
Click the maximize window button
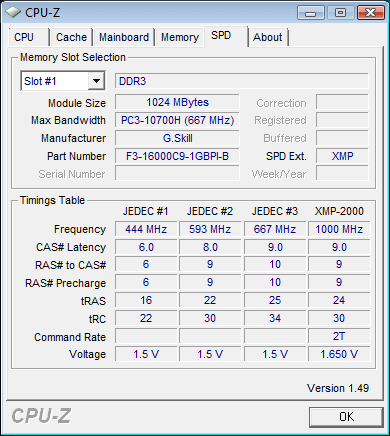click(340, 13)
